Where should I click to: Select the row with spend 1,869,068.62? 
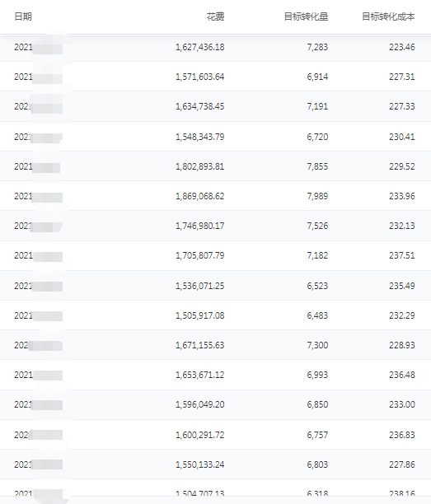point(216,196)
